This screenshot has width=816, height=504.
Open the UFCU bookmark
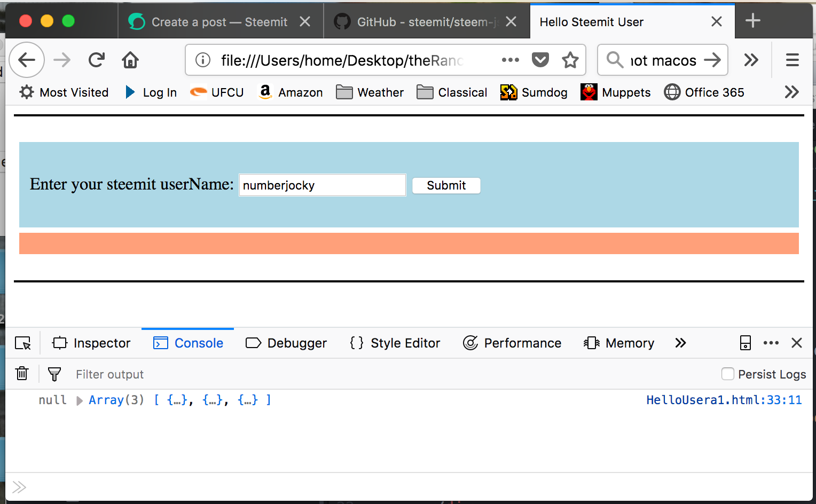217,92
